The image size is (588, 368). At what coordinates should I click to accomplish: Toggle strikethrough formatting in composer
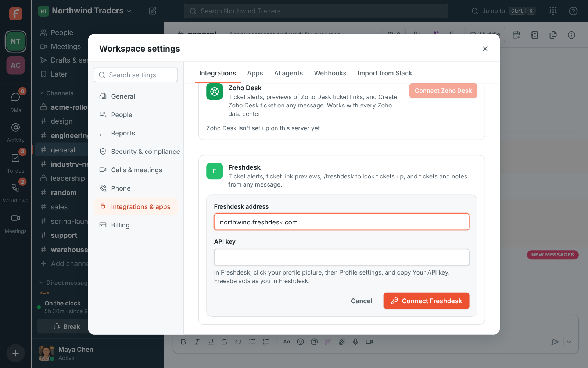pos(225,342)
